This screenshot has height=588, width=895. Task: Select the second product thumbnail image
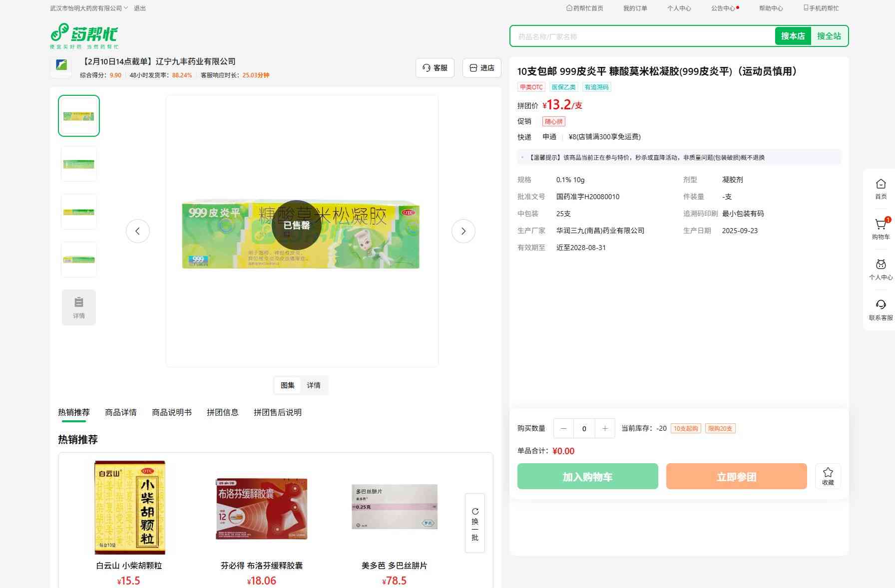[79, 164]
